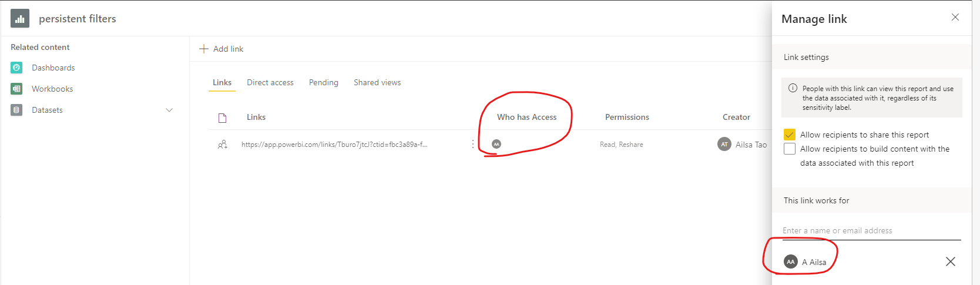Click the A Ailsa recipient name

click(814, 262)
